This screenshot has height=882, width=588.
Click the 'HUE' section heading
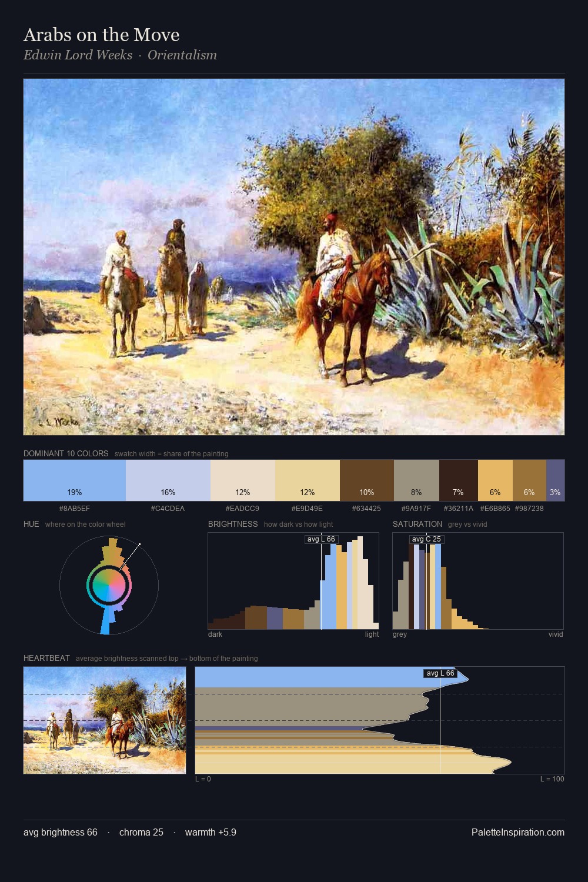(31, 524)
